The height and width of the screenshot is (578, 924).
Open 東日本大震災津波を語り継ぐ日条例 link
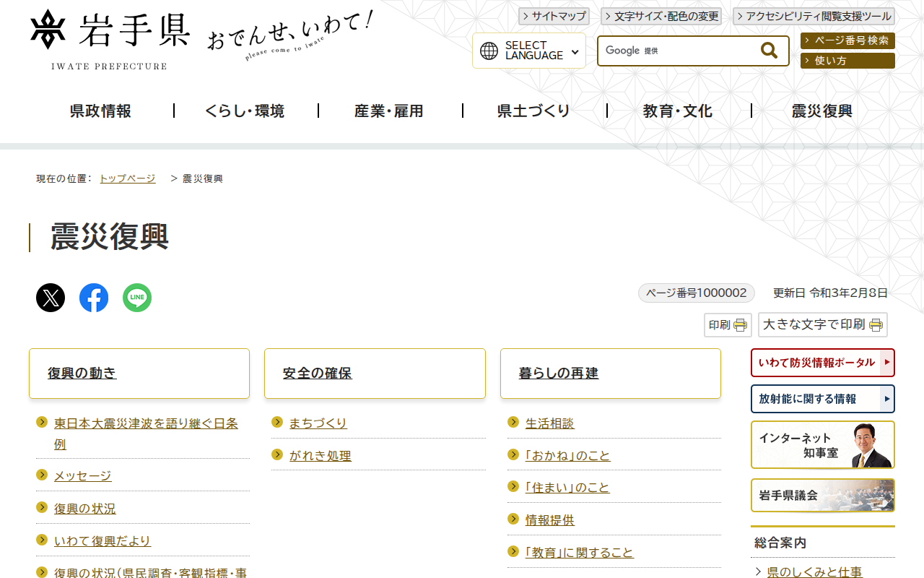pyautogui.click(x=146, y=433)
